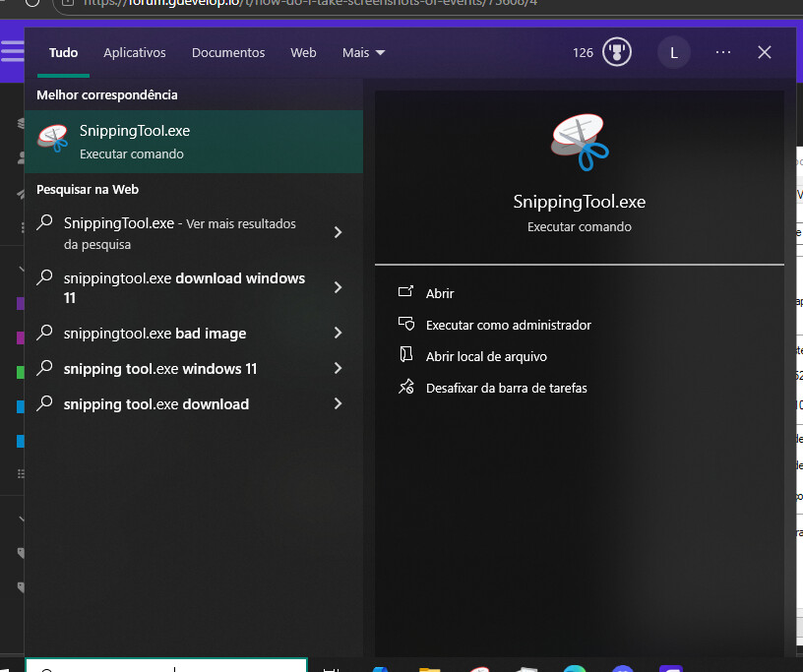Expand chevron for 'snipping tool.exe download'

(338, 404)
